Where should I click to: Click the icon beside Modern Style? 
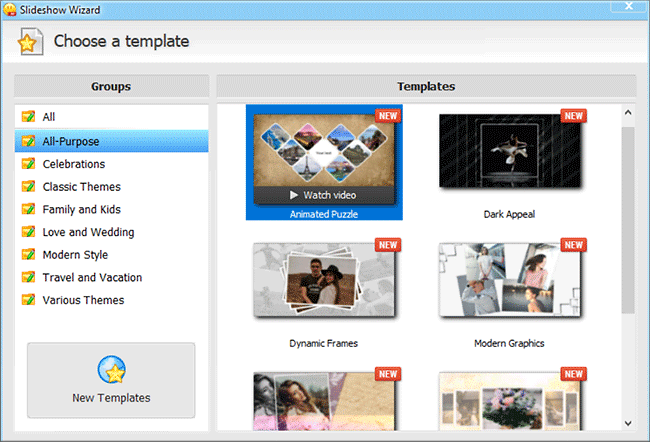[29, 254]
